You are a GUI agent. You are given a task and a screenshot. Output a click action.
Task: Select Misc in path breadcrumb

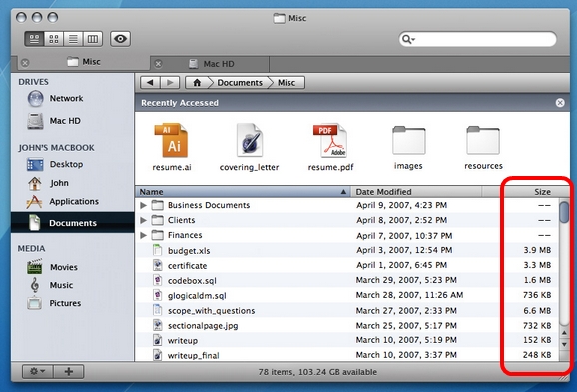coord(287,83)
